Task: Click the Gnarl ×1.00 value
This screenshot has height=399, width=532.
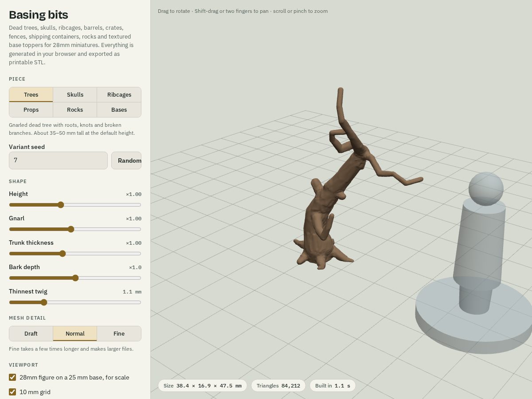Action: pos(133,219)
